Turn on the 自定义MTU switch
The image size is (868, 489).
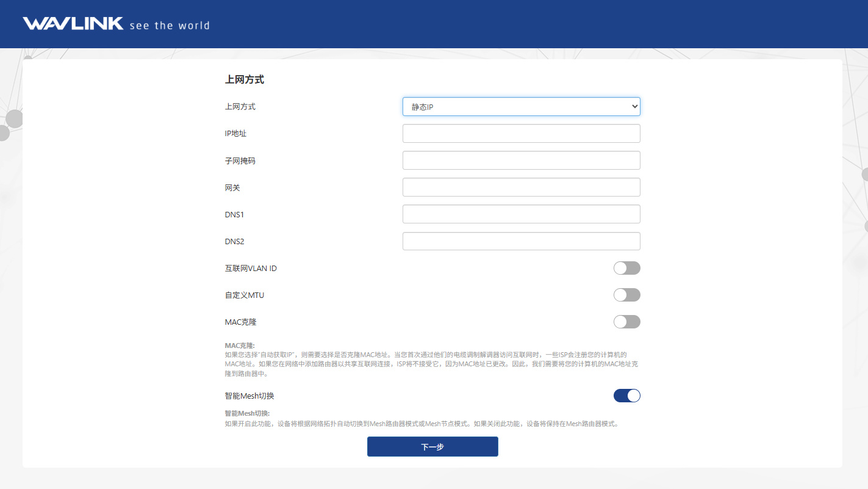pyautogui.click(x=626, y=295)
